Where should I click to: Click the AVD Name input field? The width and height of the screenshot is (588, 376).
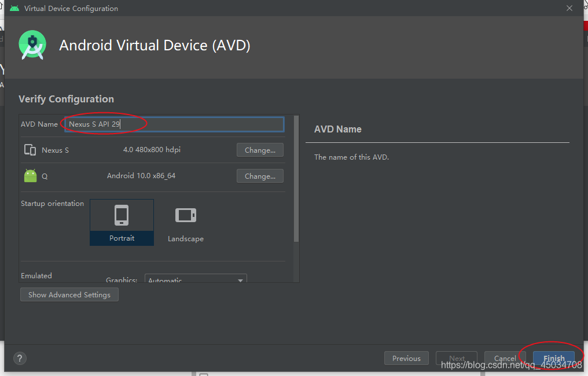[x=174, y=124]
